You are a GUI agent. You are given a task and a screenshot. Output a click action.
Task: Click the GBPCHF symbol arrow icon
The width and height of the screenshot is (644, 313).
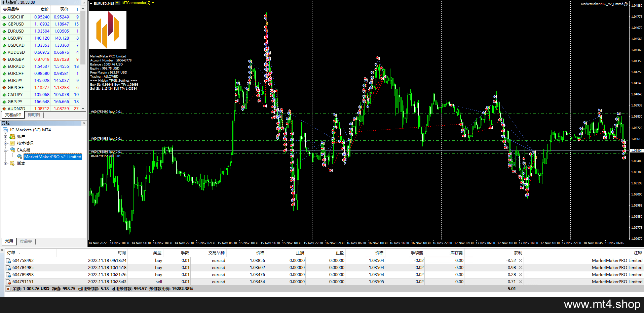(x=4, y=88)
